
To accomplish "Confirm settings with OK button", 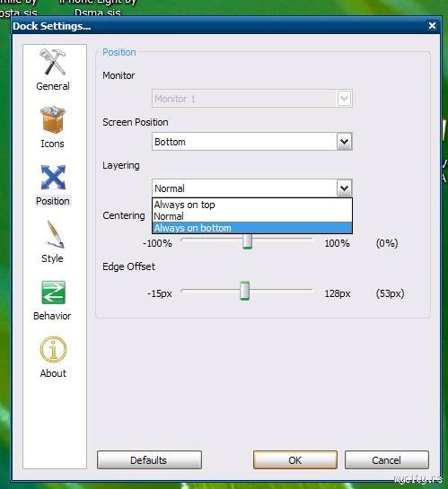I will (295, 460).
